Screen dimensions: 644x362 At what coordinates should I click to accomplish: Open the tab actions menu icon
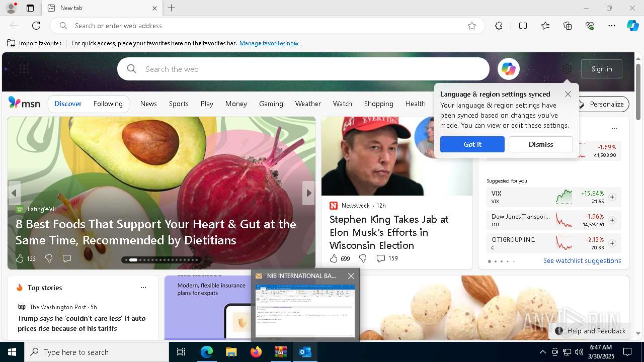point(30,8)
